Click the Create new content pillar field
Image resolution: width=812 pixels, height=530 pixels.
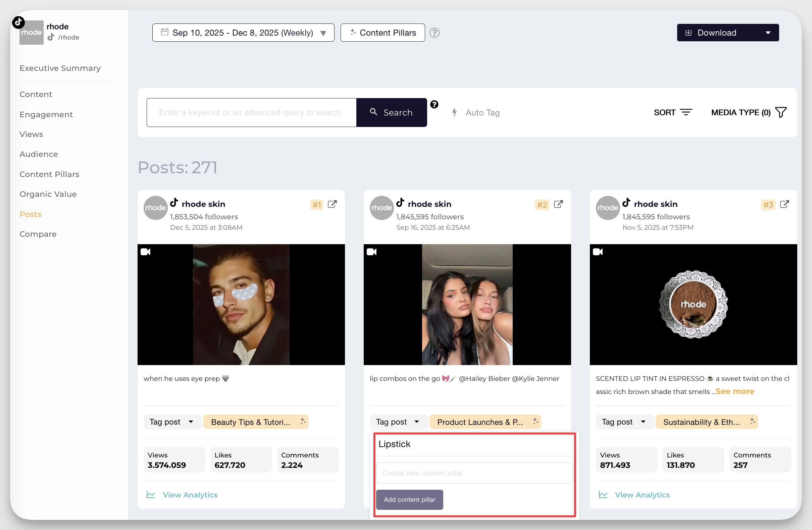coord(474,473)
